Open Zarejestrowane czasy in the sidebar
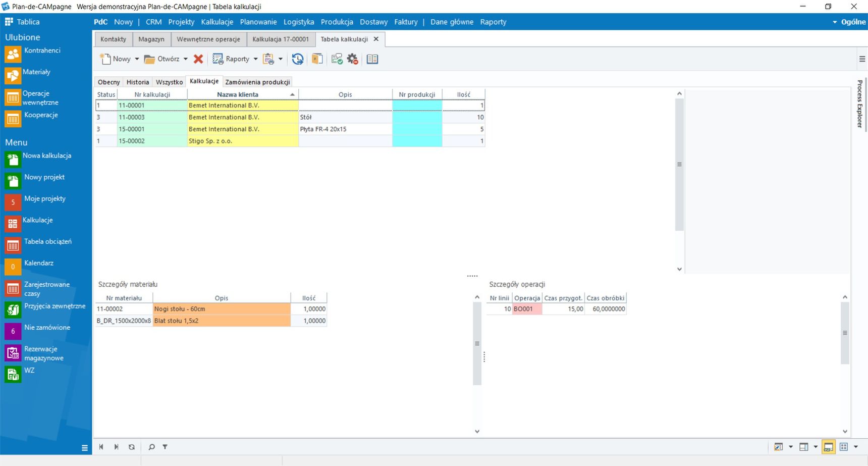This screenshot has height=466, width=868. (38, 289)
